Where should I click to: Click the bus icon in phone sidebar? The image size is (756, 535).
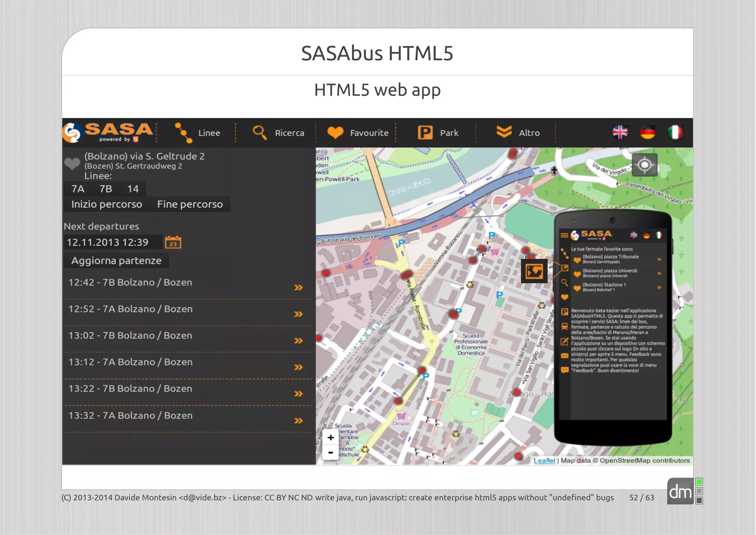pyautogui.click(x=564, y=326)
